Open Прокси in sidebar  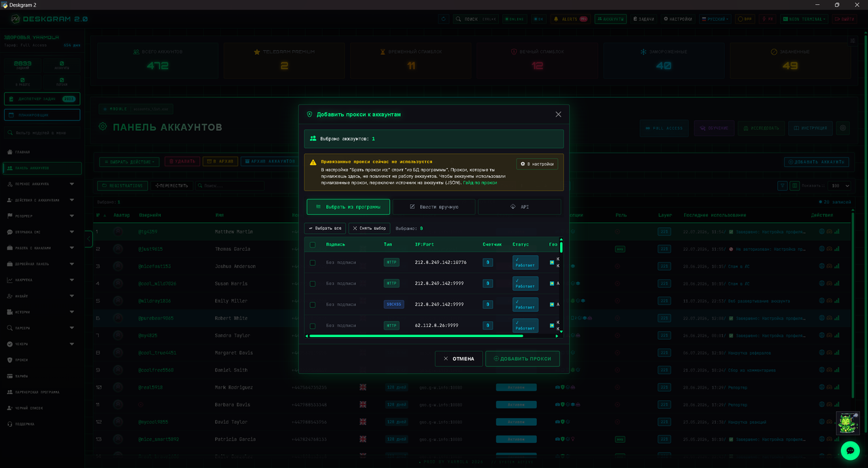pos(42,360)
